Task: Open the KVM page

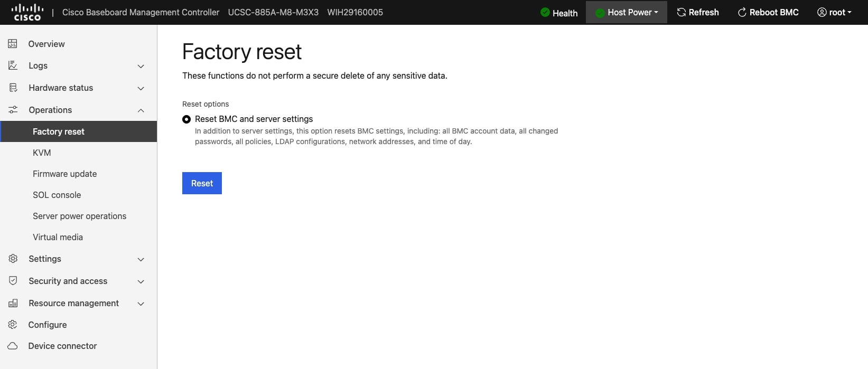Action: [78, 153]
